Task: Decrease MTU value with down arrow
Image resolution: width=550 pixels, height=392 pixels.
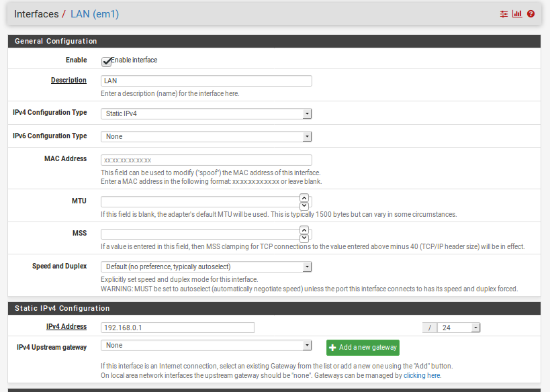Action: pyautogui.click(x=304, y=205)
